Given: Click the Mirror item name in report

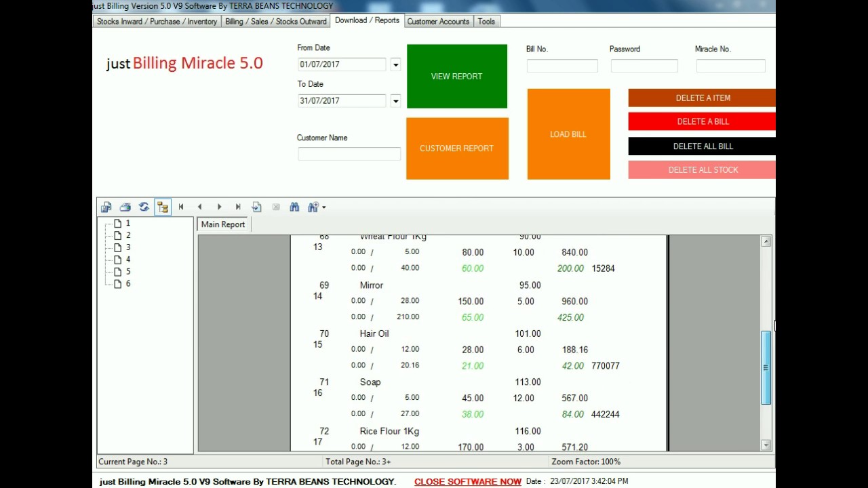Looking at the screenshot, I should [x=372, y=285].
